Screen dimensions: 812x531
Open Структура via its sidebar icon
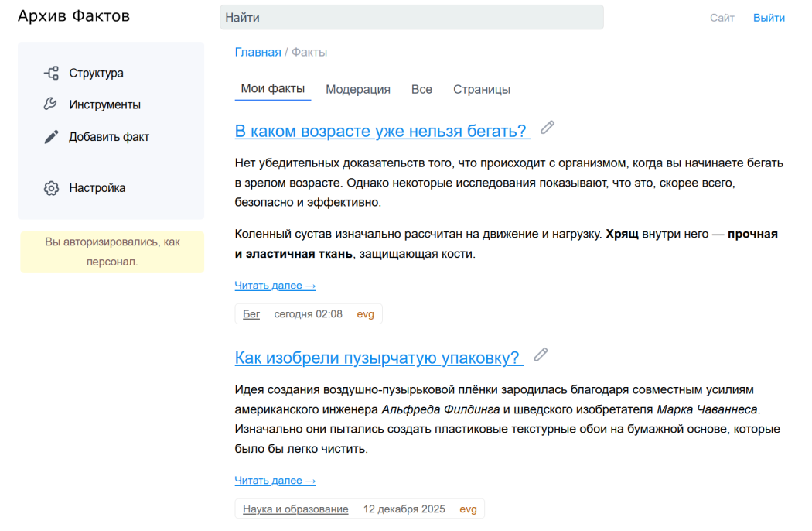[50, 73]
